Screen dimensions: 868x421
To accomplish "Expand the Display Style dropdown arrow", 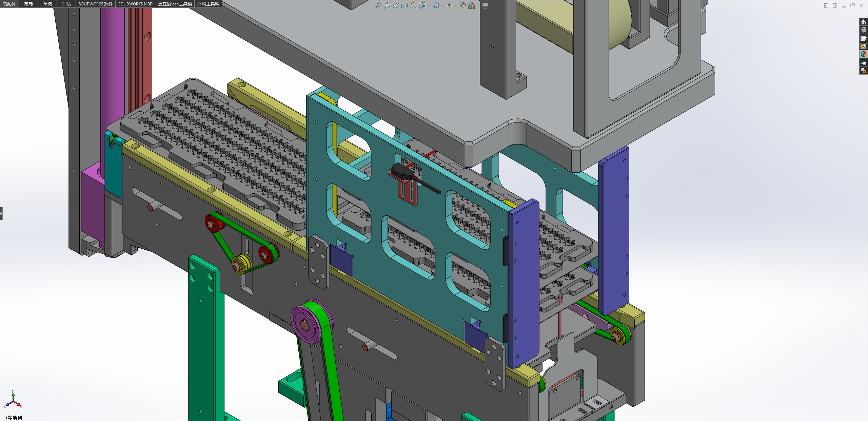I will (x=442, y=5).
